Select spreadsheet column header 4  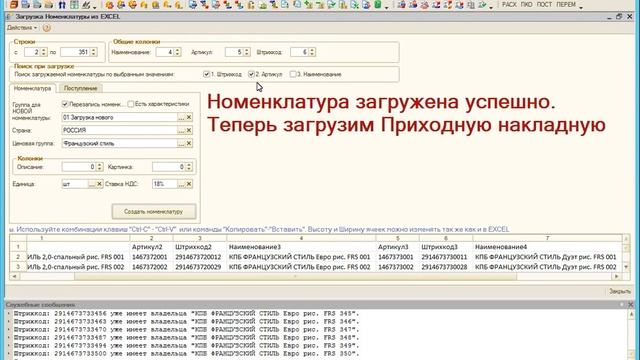(x=301, y=238)
